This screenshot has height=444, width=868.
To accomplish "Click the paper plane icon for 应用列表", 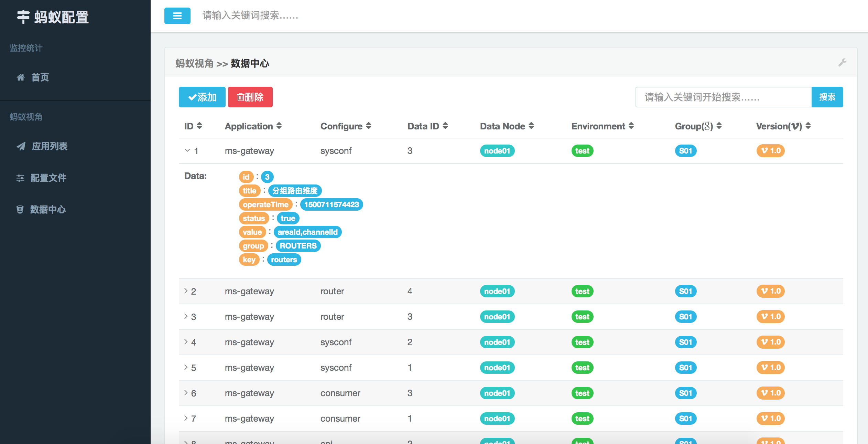I will [x=21, y=146].
